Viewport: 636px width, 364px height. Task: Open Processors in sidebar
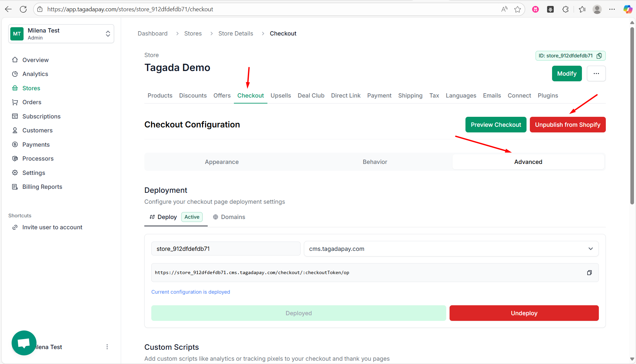pos(38,159)
